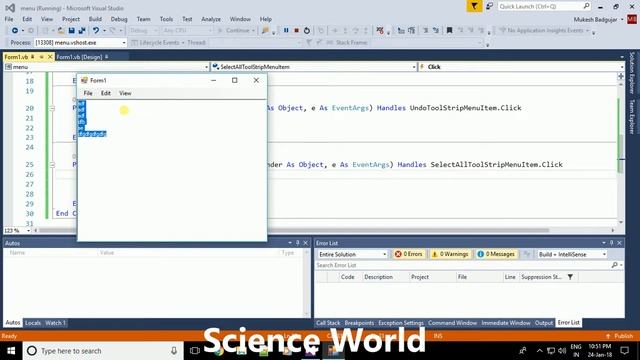Image resolution: width=640 pixels, height=360 pixels.
Task: Open the Any CPU platform dropdown
Action: [187, 31]
